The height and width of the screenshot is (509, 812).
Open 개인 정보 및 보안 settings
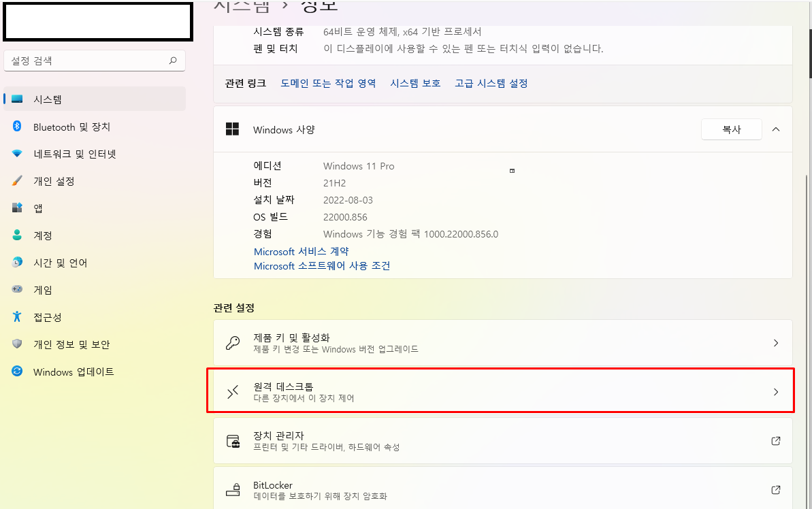pyautogui.click(x=95, y=344)
